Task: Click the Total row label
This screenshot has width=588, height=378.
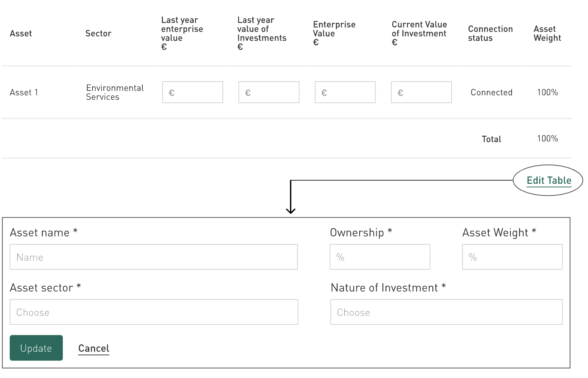Action: [491, 139]
